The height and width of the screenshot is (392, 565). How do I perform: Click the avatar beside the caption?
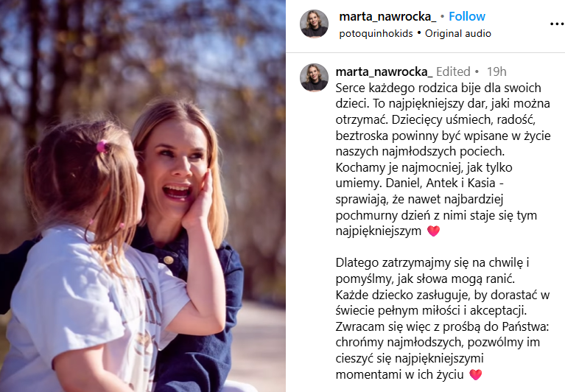[x=315, y=77]
